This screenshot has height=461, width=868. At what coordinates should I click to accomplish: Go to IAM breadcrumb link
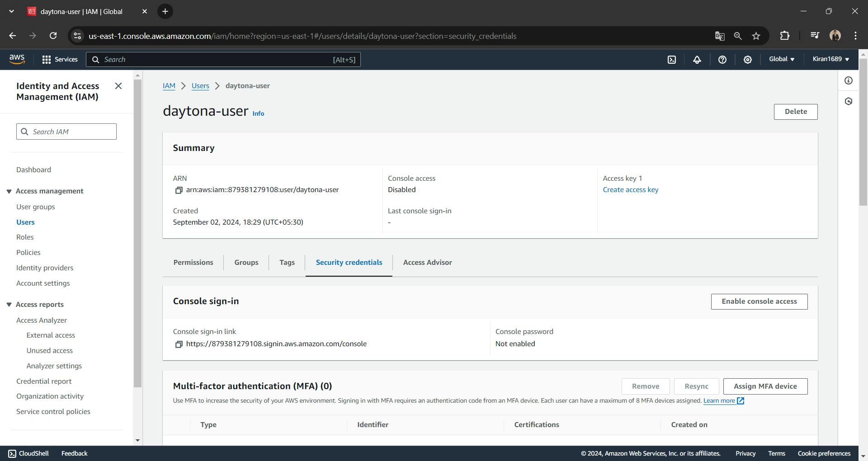click(x=169, y=86)
